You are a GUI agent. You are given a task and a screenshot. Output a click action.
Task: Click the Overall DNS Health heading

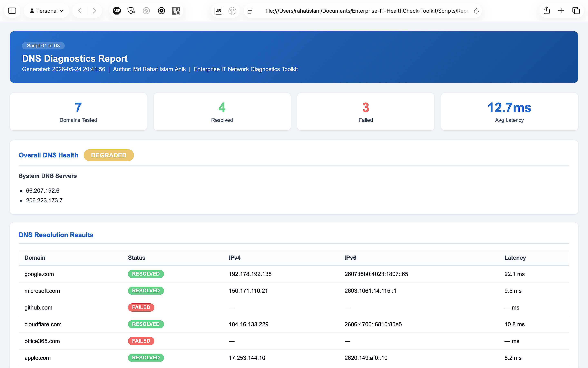coord(49,155)
